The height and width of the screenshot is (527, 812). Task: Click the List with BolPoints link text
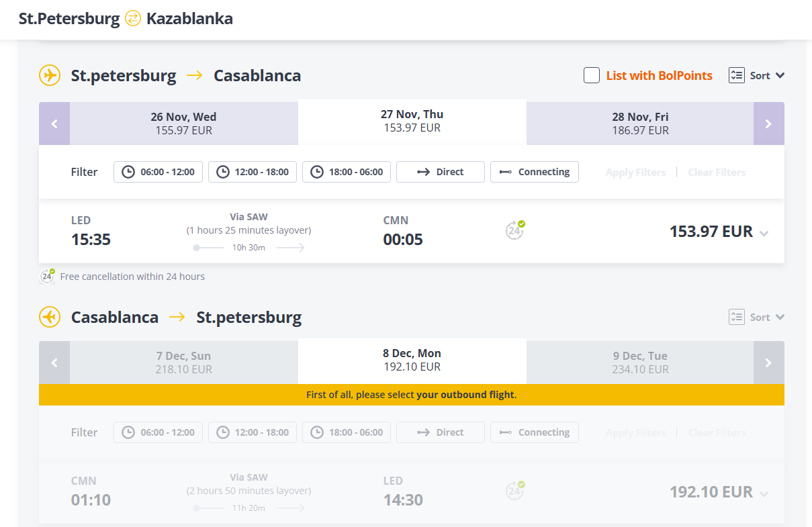click(659, 75)
